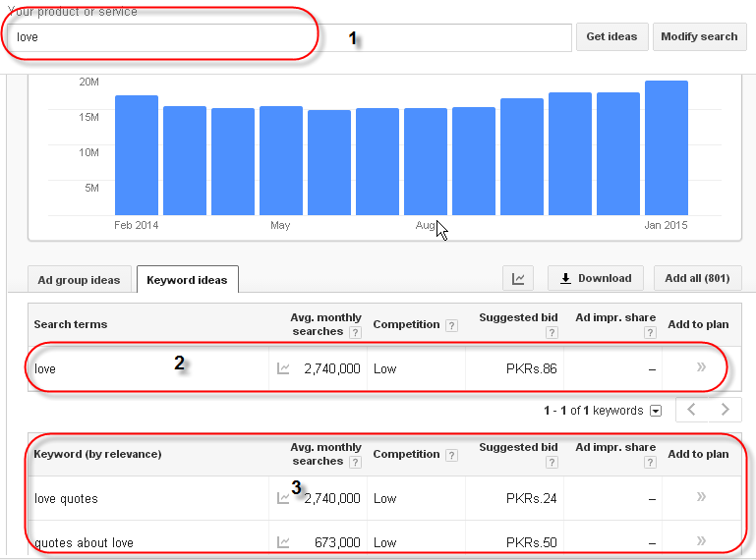Download the keyword ideas list
756x560 pixels.
click(x=596, y=278)
